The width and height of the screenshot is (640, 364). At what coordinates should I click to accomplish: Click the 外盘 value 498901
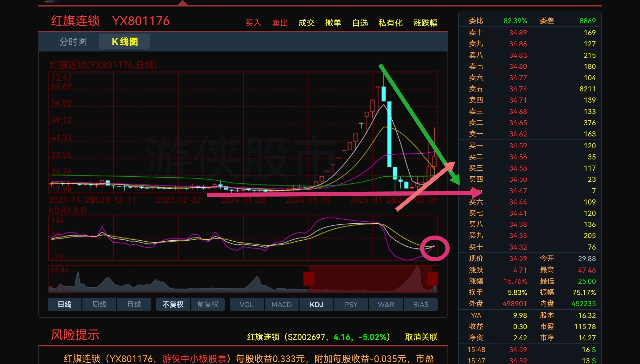[515, 304]
